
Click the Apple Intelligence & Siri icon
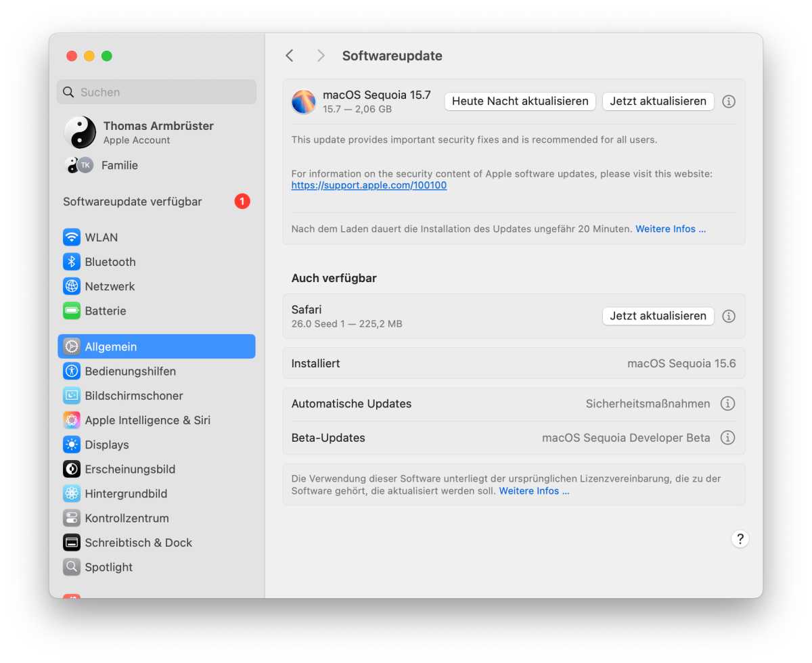click(x=72, y=420)
